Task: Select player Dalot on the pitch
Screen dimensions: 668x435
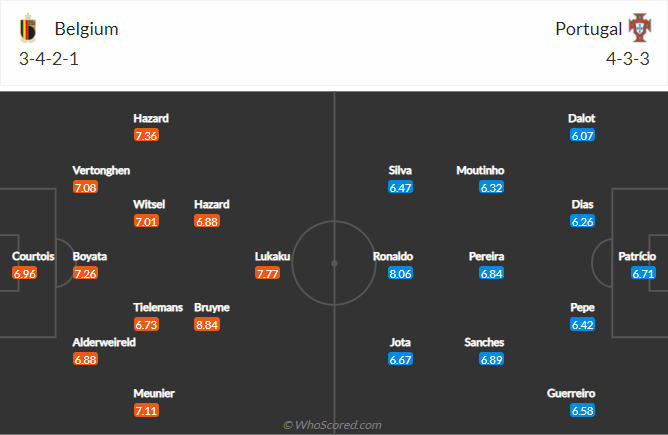Action: (582, 118)
